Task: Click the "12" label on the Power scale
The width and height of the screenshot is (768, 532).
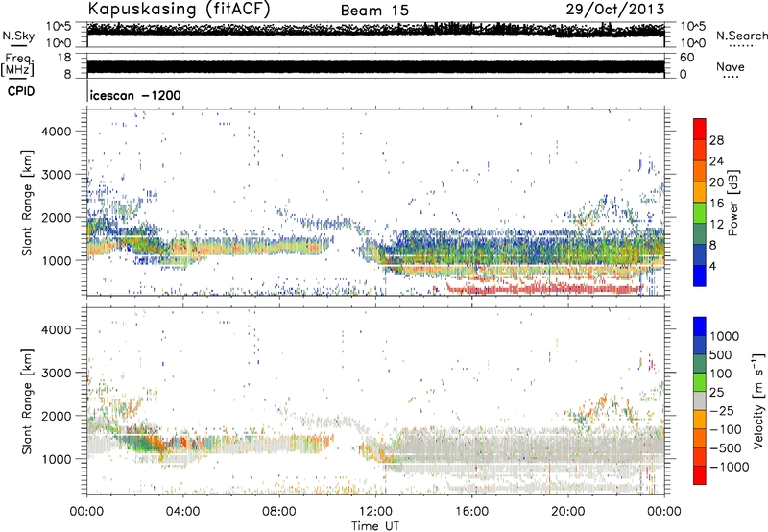Action: coord(716,225)
